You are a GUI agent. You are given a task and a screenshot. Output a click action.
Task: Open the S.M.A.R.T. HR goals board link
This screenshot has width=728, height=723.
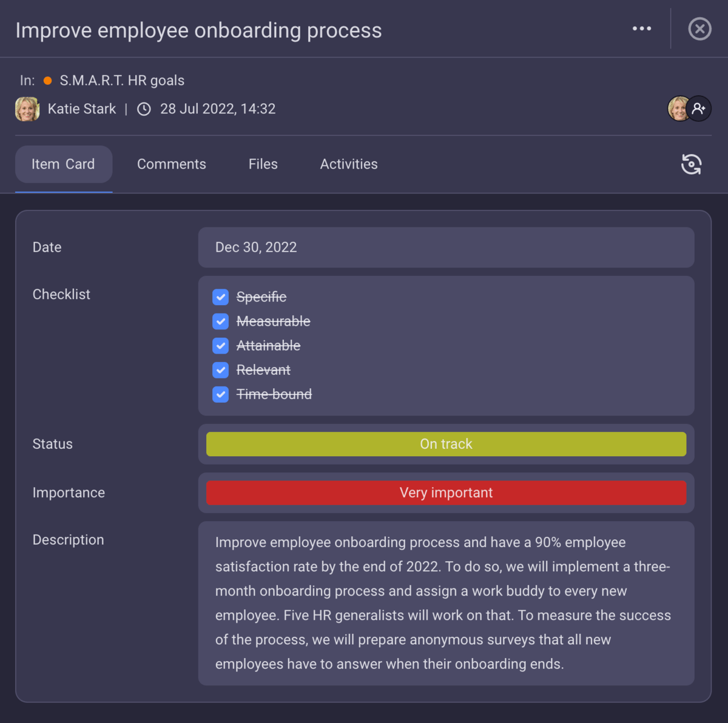[121, 80]
